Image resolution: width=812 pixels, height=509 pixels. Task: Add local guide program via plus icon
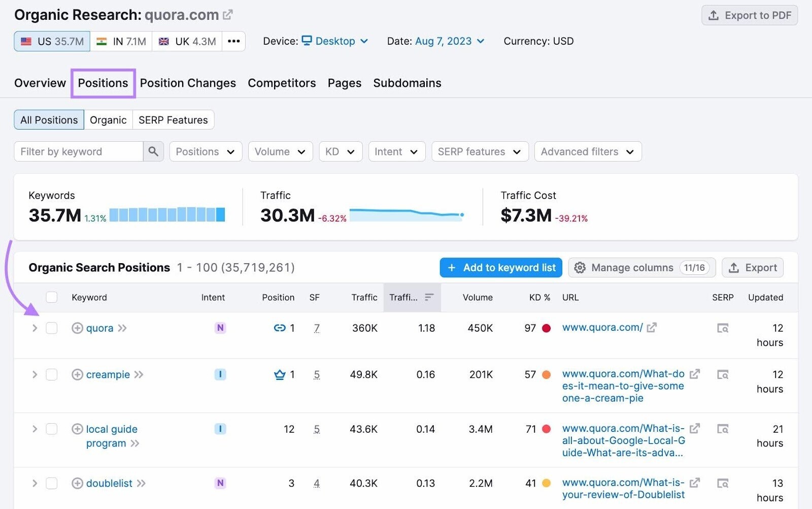pos(77,429)
